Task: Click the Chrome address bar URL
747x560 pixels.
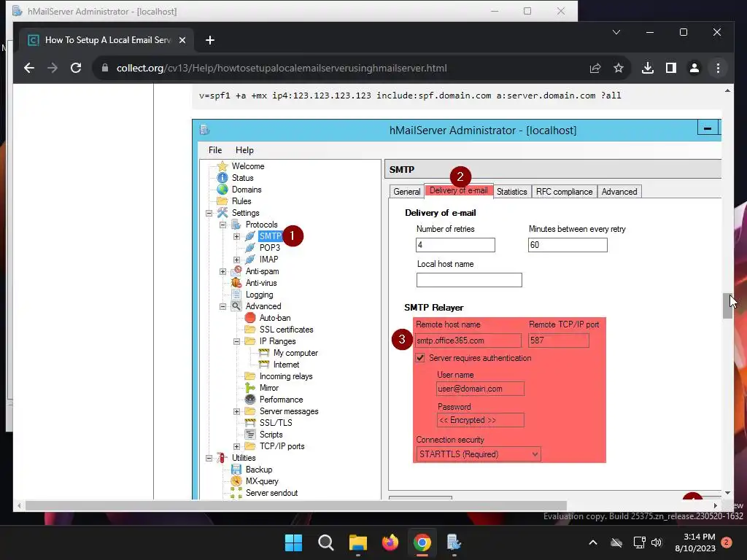Action: (282, 68)
